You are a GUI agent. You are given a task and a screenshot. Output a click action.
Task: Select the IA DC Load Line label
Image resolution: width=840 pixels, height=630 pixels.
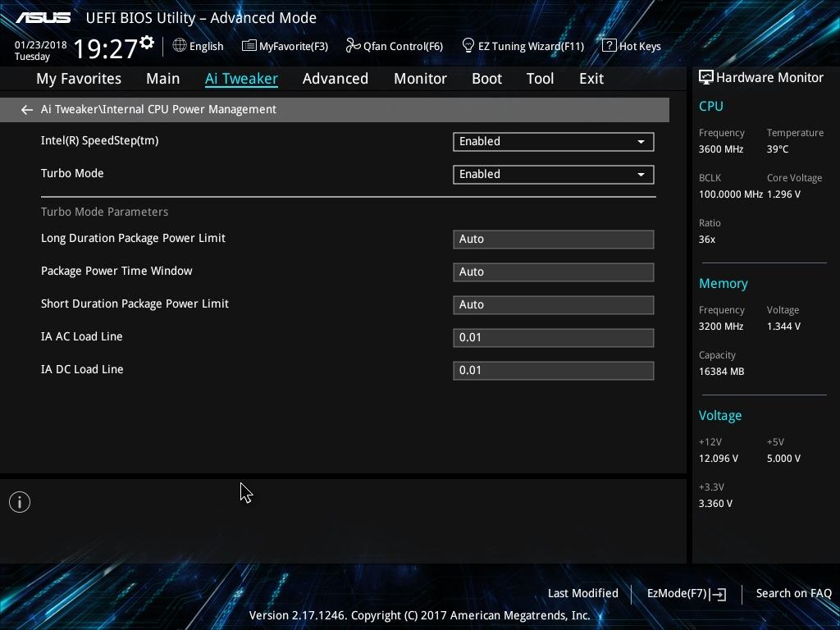point(82,369)
